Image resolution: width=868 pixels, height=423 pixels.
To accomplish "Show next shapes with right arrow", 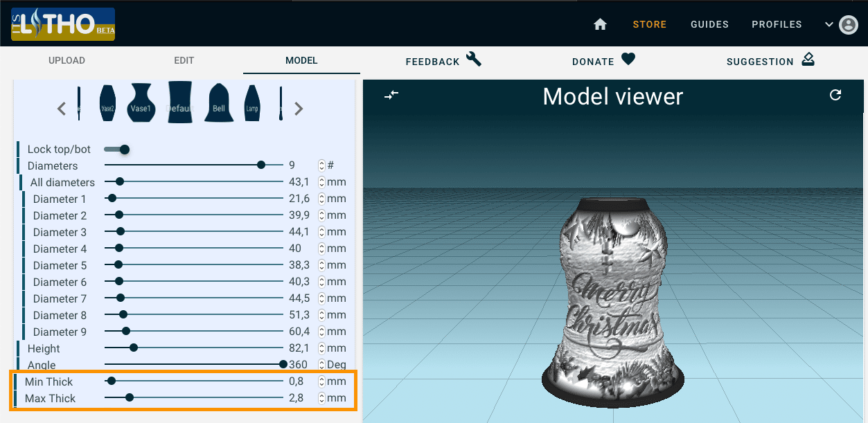I will point(299,108).
